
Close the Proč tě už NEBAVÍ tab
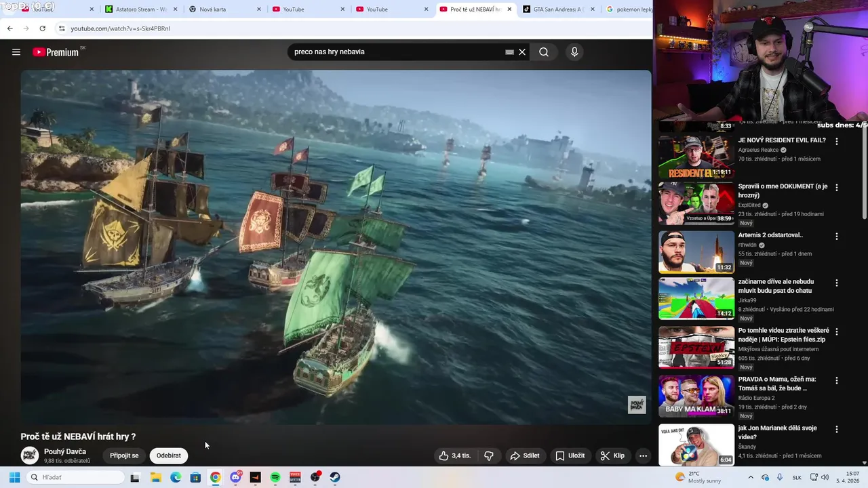coord(509,9)
